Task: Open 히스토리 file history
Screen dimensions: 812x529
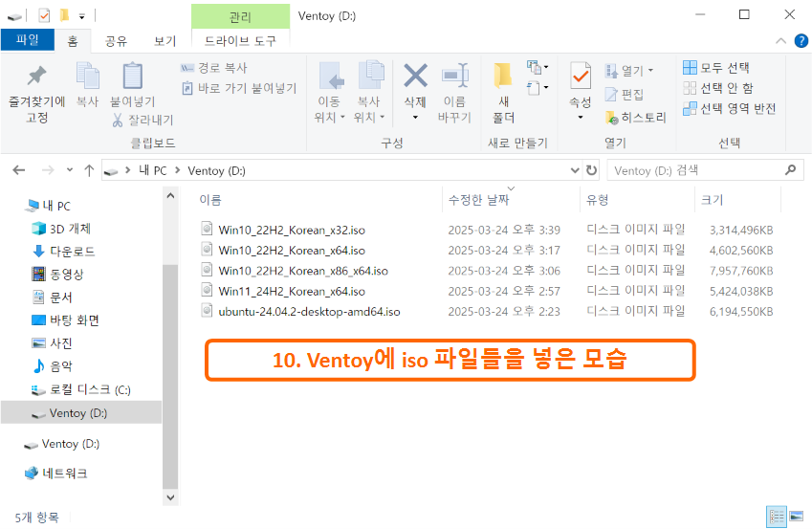Action: [635, 118]
